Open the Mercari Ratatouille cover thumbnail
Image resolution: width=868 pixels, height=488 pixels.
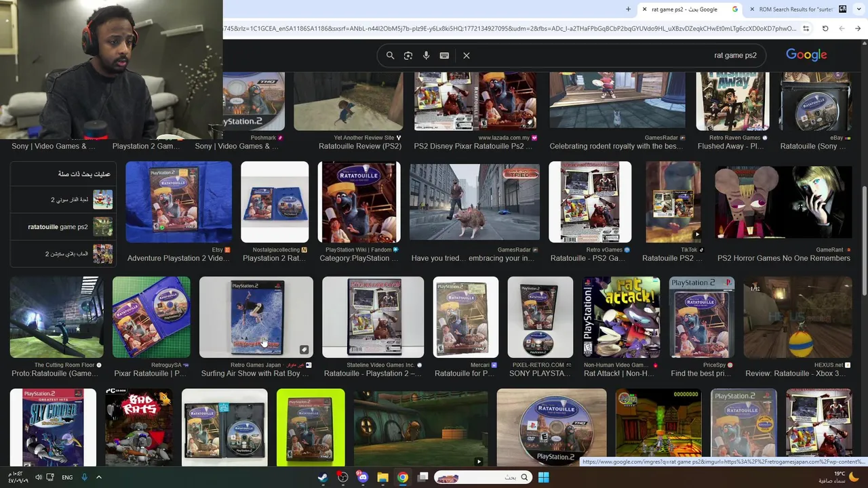point(466,317)
